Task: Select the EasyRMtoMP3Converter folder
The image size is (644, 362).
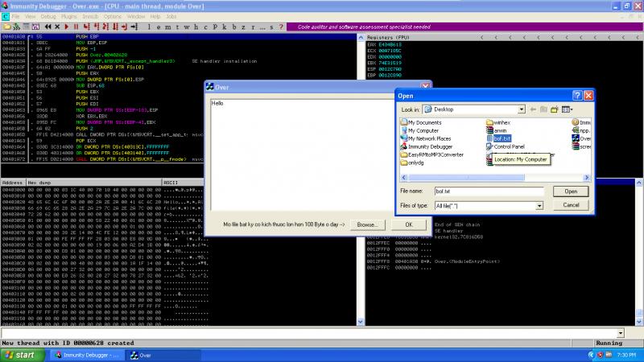Action: click(x=432, y=154)
